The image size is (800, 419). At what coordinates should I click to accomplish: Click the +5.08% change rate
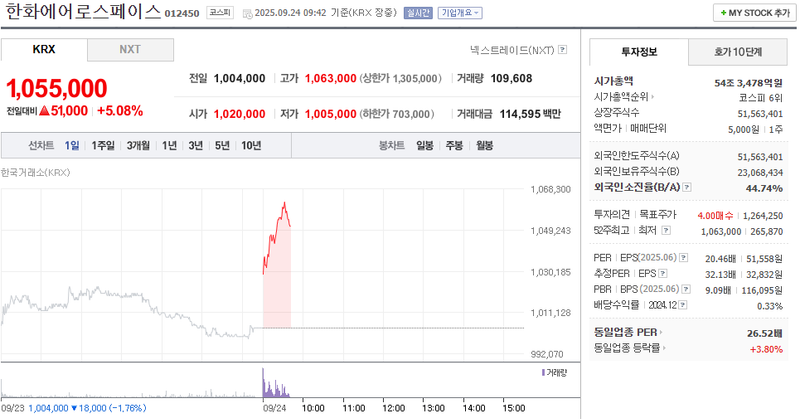120,111
